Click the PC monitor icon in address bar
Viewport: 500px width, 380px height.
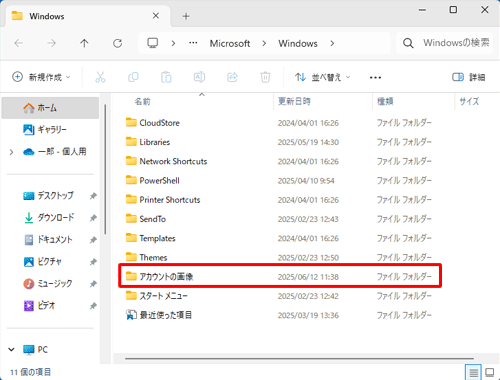[x=153, y=43]
